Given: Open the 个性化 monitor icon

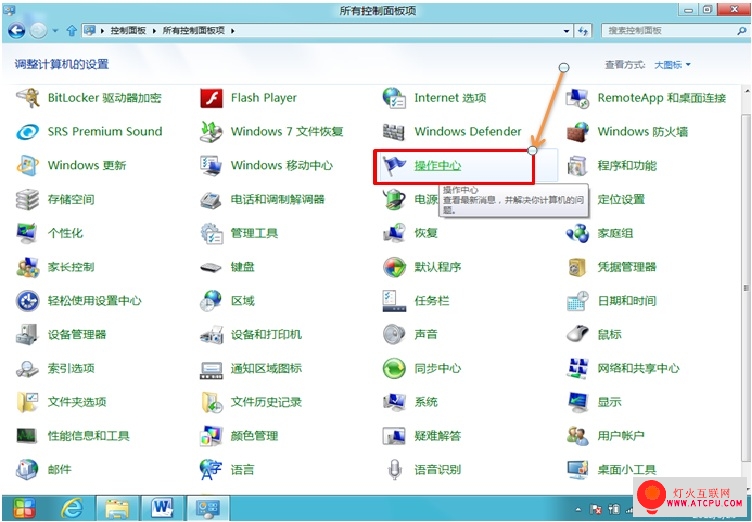Looking at the screenshot, I should coord(27,233).
